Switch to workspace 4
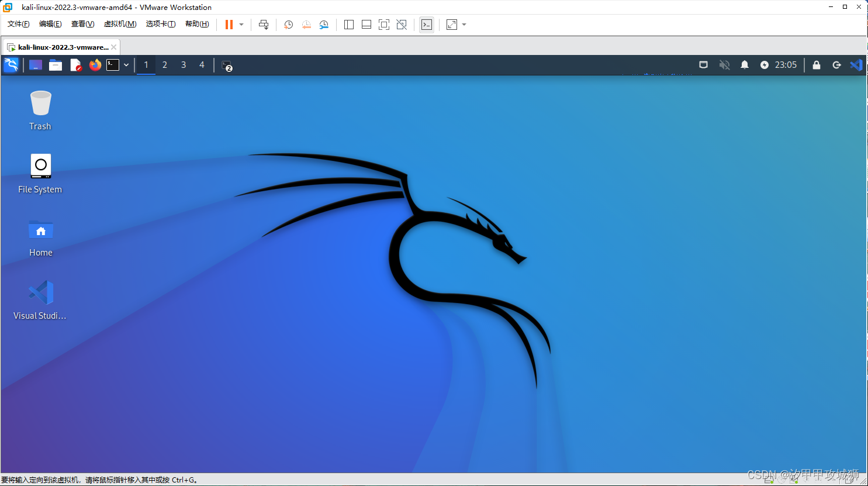The width and height of the screenshot is (868, 486). point(202,65)
